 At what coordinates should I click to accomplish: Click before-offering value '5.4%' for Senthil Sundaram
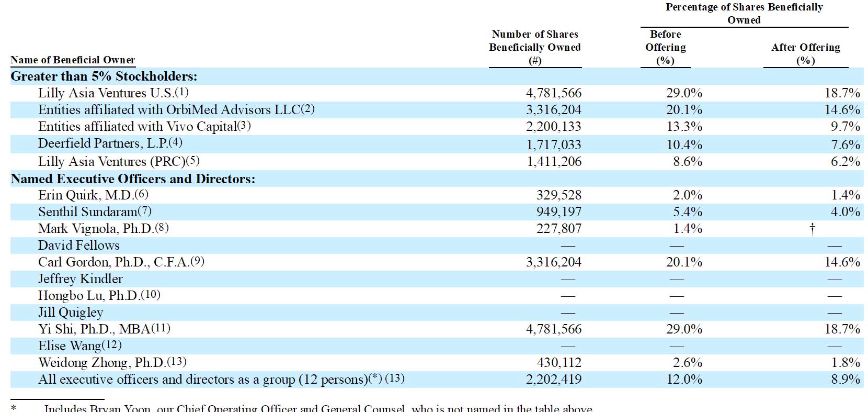click(x=688, y=211)
